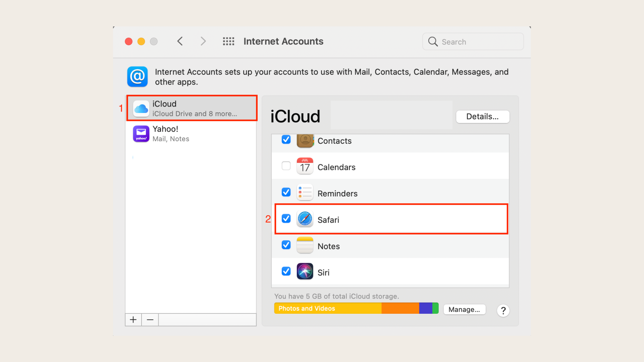Click the Calendars label text
The height and width of the screenshot is (362, 644).
coord(336,167)
